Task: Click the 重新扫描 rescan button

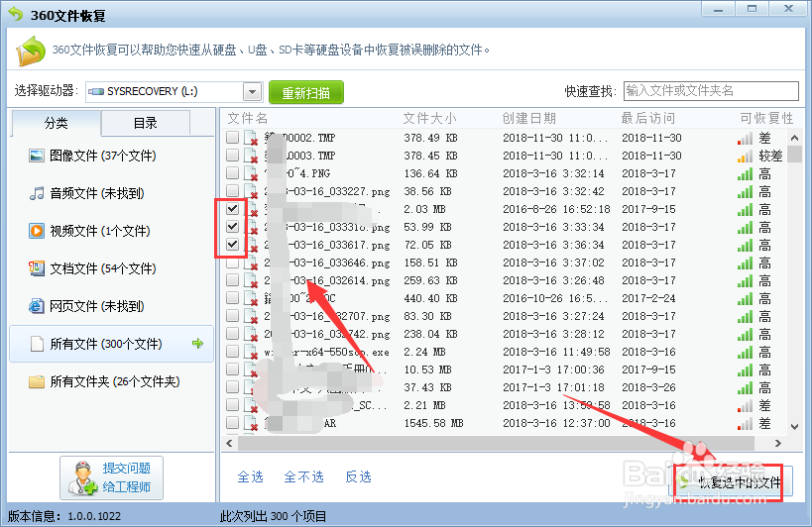Action: [306, 92]
